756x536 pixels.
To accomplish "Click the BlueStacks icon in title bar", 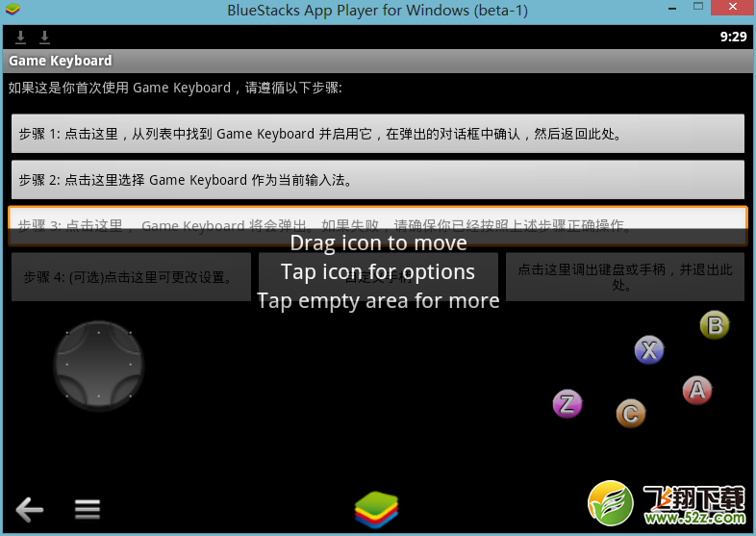I will click(x=13, y=10).
